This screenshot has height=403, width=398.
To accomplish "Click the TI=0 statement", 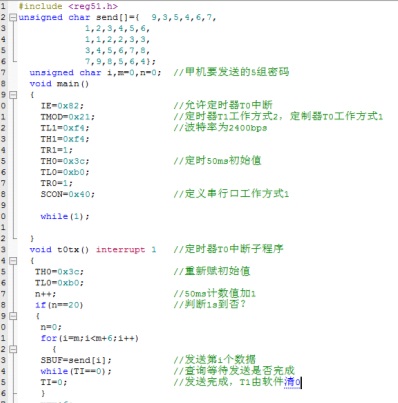I will tap(54, 382).
